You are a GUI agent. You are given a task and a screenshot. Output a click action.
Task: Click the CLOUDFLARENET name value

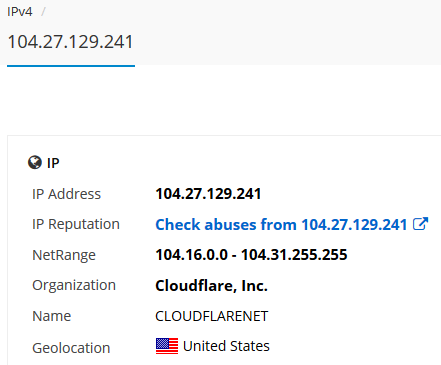coord(212,316)
